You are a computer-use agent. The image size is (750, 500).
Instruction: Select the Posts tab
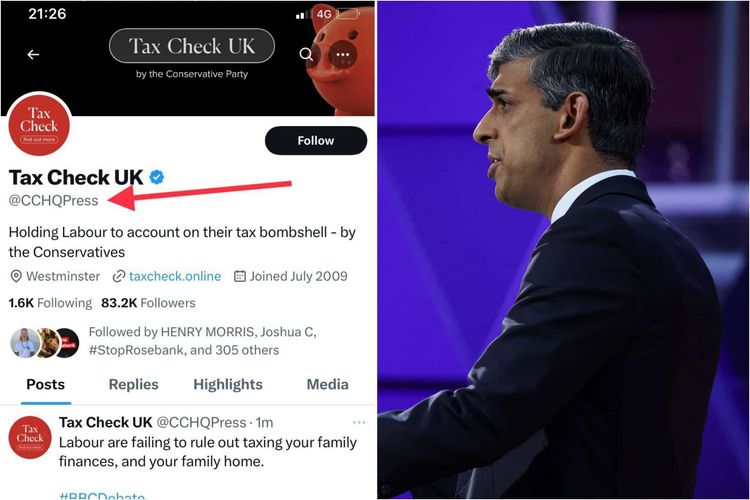(x=45, y=384)
